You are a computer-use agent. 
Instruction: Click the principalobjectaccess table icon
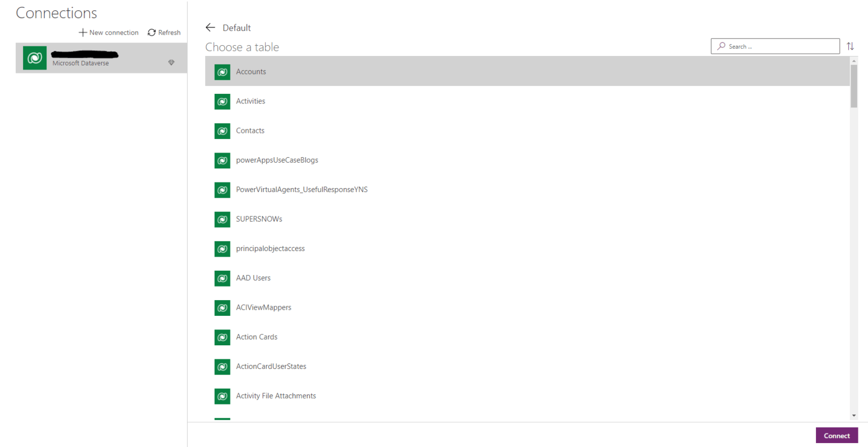coord(222,249)
